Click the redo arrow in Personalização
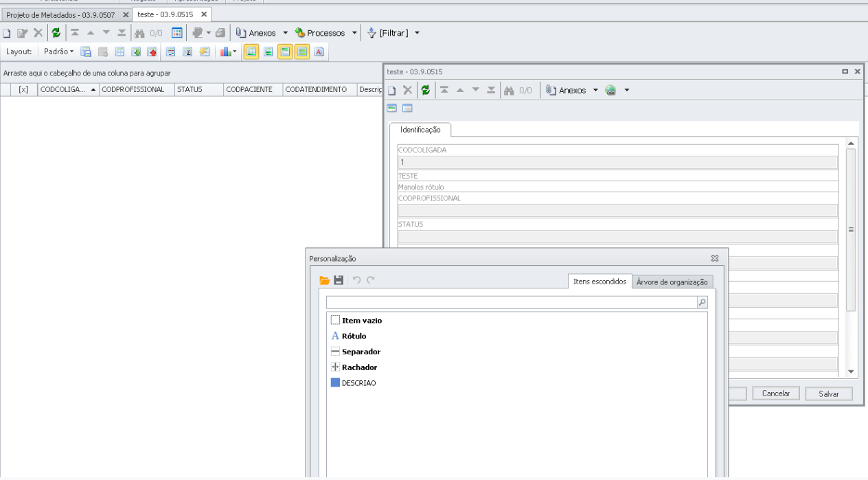This screenshot has width=868, height=480. click(371, 280)
